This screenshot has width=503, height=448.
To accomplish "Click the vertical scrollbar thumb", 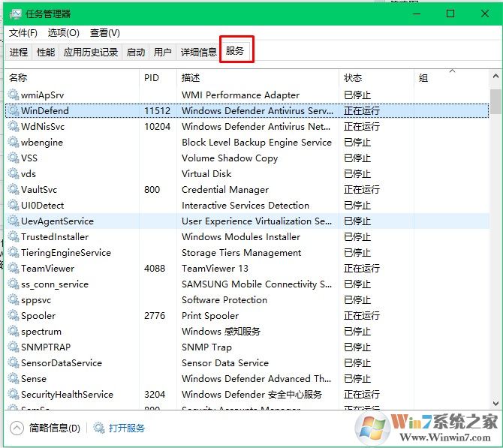I will pos(495,101).
